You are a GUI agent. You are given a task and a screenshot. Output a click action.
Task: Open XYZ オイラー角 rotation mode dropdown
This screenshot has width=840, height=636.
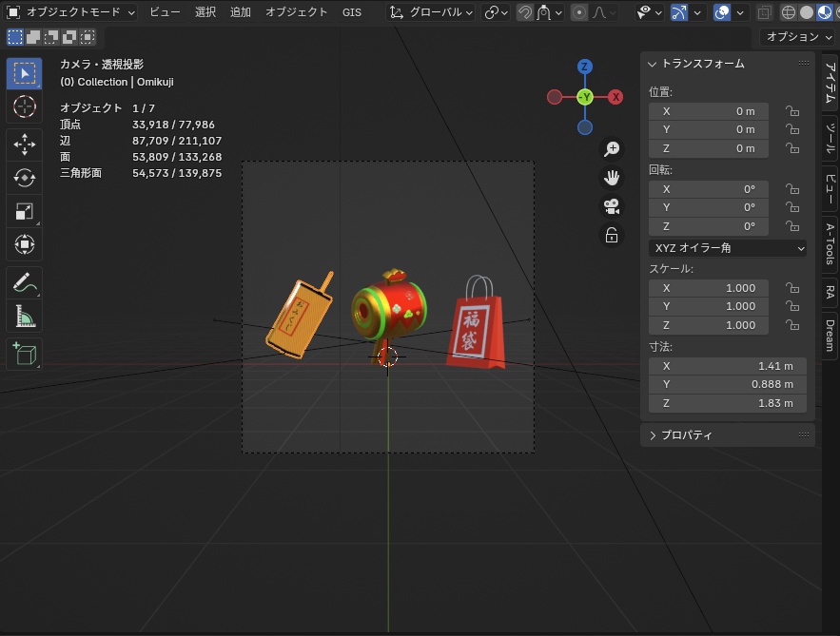point(728,248)
